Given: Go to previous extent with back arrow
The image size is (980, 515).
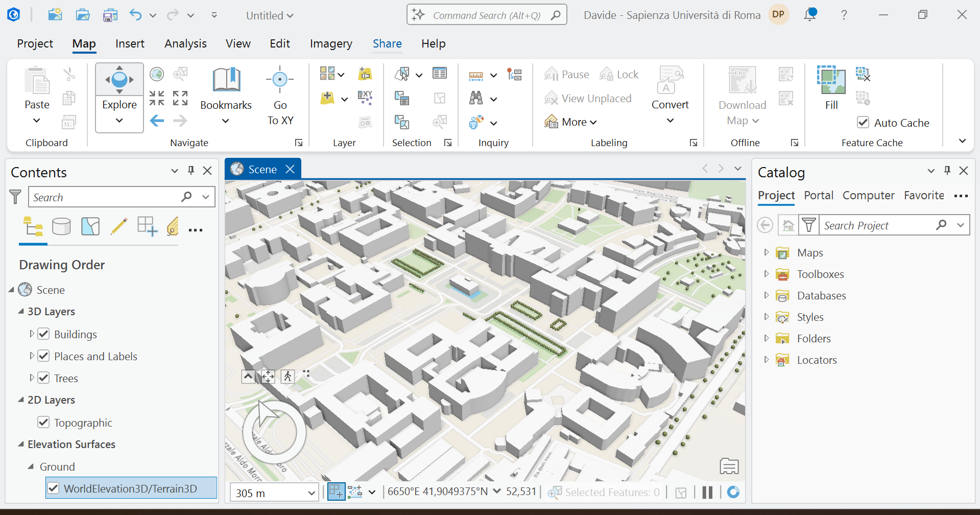Looking at the screenshot, I should (x=157, y=121).
